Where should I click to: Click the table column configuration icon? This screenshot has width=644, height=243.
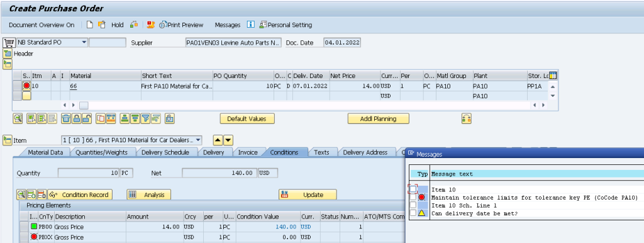pos(553,76)
